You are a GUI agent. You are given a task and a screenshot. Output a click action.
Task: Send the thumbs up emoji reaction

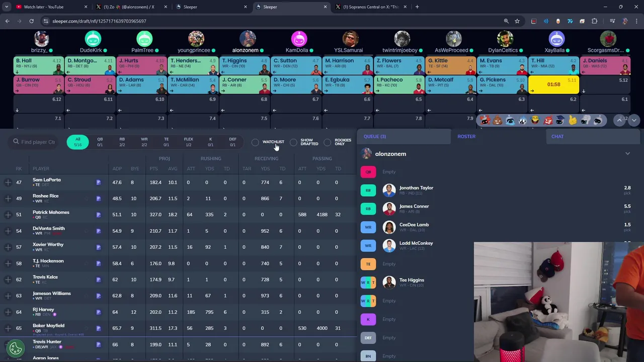point(573,120)
